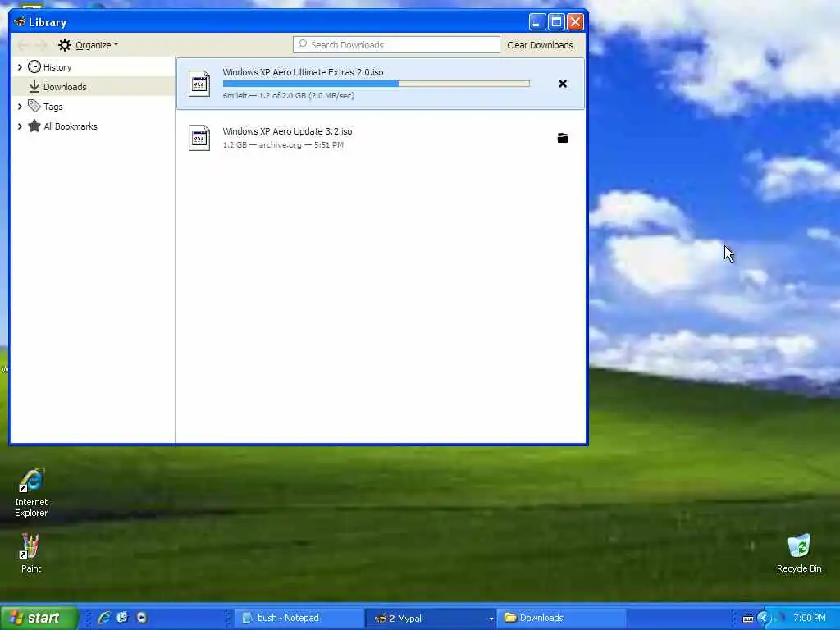
Task: Click the Library window title icon
Action: (20, 22)
